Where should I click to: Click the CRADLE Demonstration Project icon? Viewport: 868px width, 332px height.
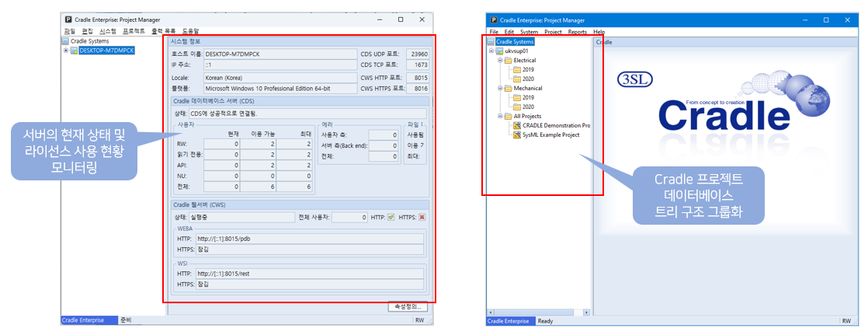517,125
